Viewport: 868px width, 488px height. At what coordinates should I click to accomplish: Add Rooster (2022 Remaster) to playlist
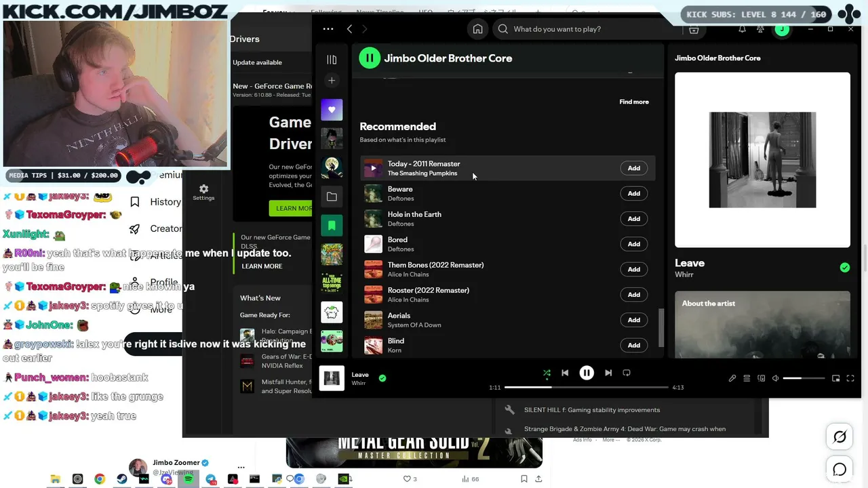click(x=634, y=294)
